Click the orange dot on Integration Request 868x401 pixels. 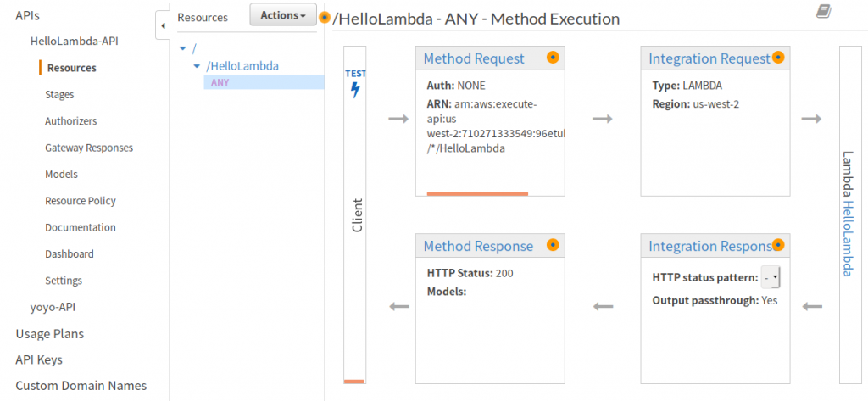[778, 58]
